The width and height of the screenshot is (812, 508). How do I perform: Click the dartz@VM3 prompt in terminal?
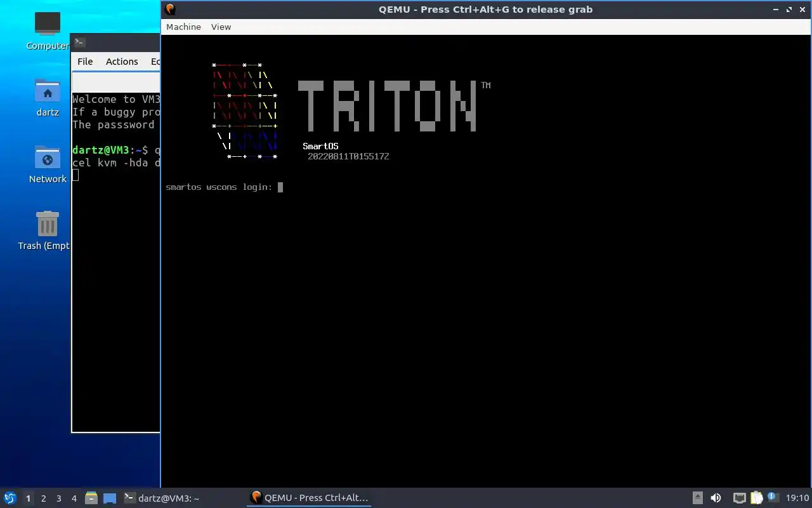coord(110,150)
